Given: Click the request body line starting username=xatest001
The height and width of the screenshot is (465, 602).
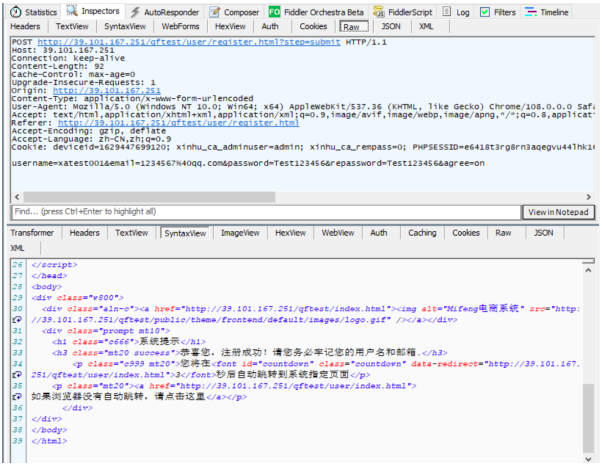Looking at the screenshot, I should (x=248, y=163).
